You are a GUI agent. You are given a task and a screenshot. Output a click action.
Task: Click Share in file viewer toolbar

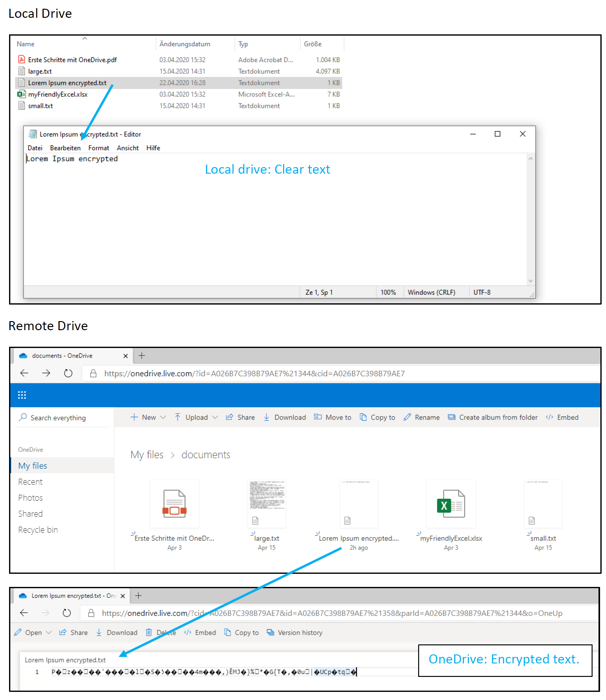click(x=73, y=633)
